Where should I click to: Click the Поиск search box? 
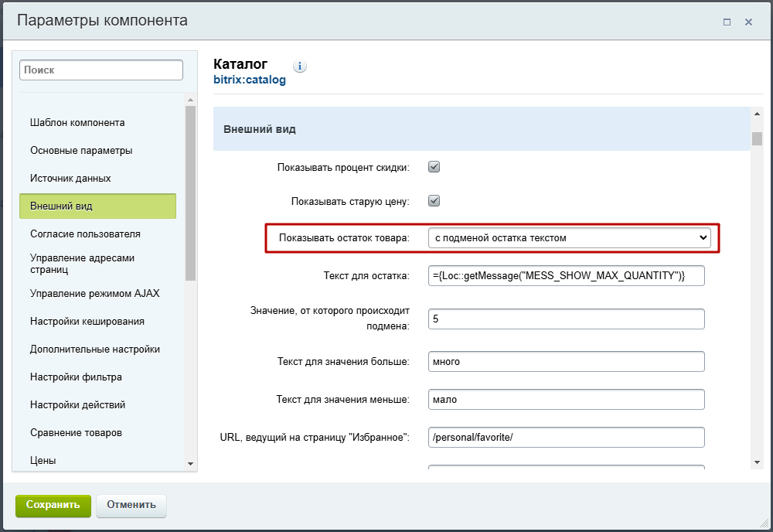coord(101,70)
